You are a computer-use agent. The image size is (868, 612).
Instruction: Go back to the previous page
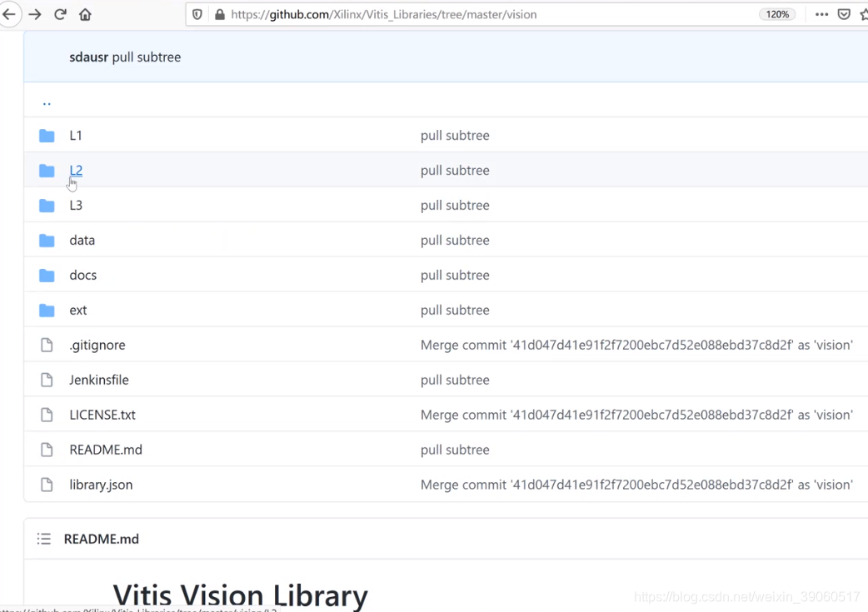[x=9, y=14]
